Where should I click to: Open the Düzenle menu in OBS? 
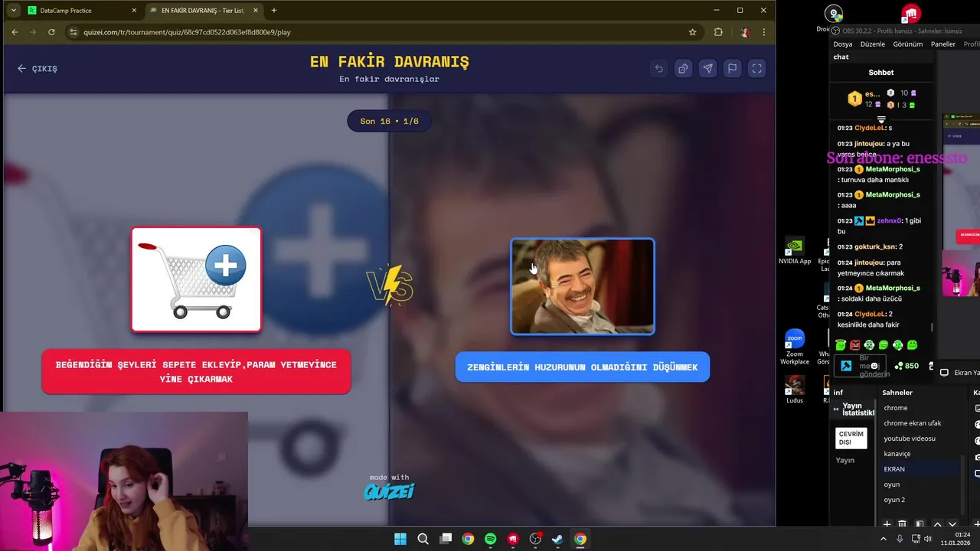coord(873,44)
